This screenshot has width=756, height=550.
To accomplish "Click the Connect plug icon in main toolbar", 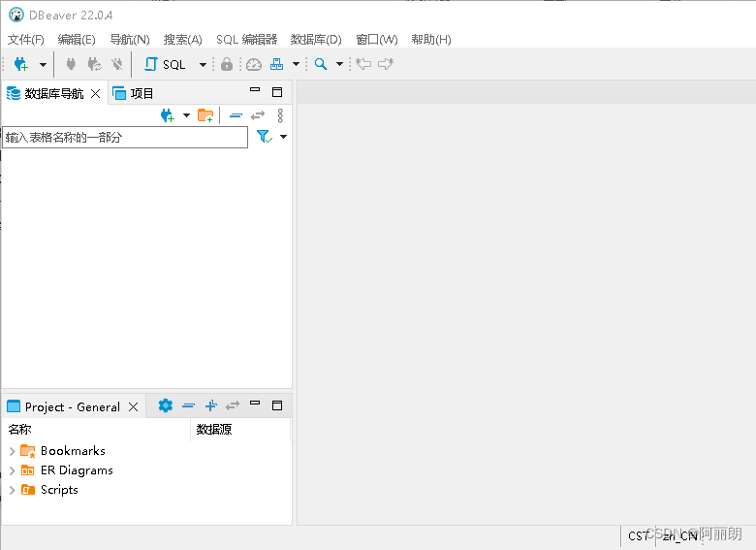I will 71,64.
